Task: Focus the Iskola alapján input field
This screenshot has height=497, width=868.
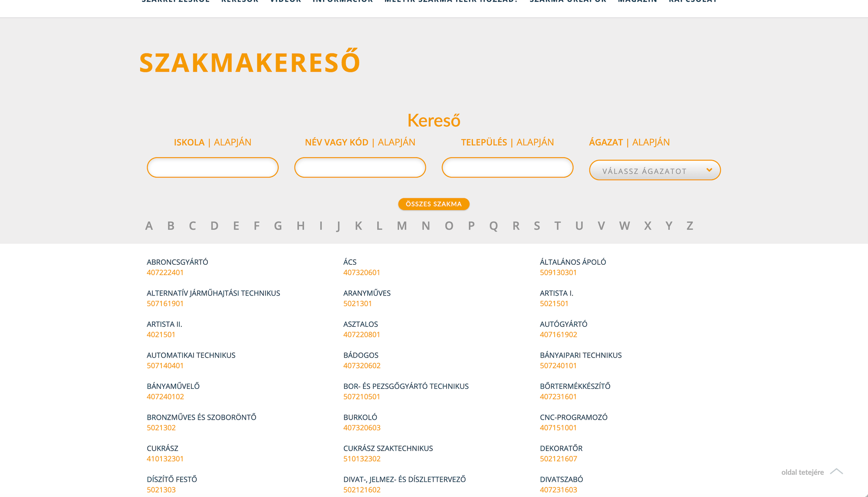Action: coord(213,168)
